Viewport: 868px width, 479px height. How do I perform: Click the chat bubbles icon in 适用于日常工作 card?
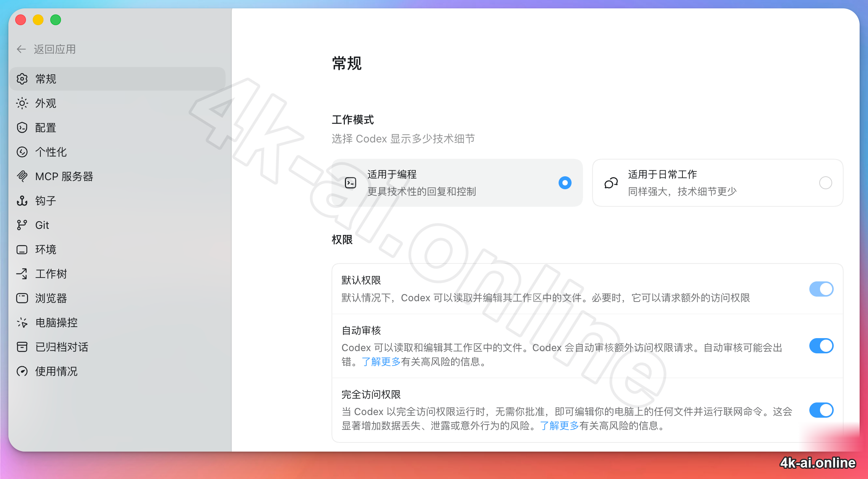[x=611, y=183]
